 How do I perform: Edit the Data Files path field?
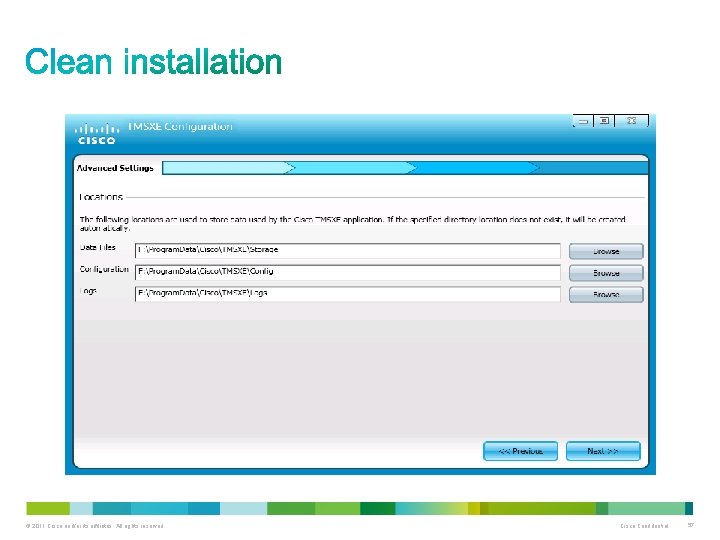click(348, 250)
